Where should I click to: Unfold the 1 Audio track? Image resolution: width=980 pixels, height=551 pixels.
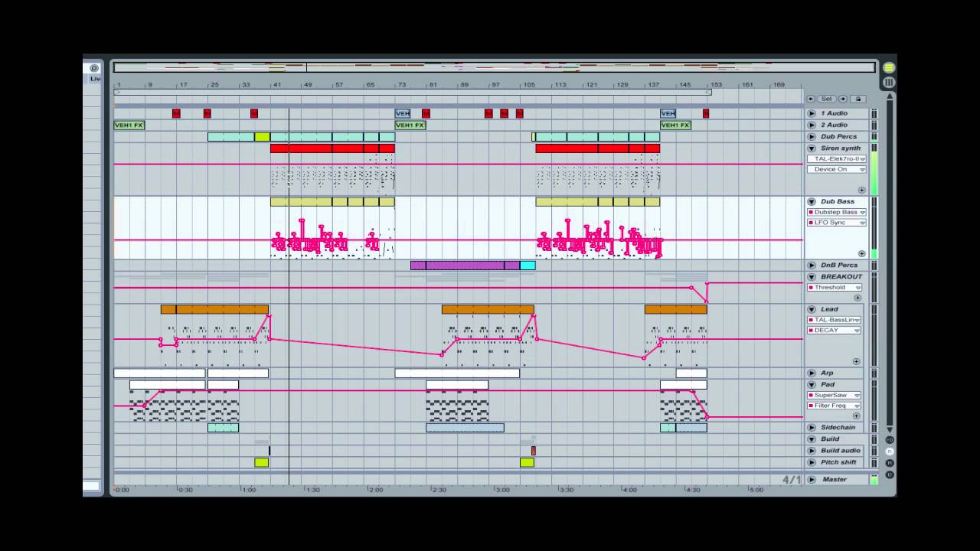(812, 113)
